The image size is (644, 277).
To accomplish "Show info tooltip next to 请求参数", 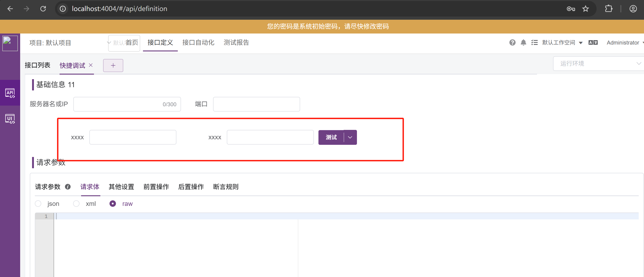I will [68, 187].
